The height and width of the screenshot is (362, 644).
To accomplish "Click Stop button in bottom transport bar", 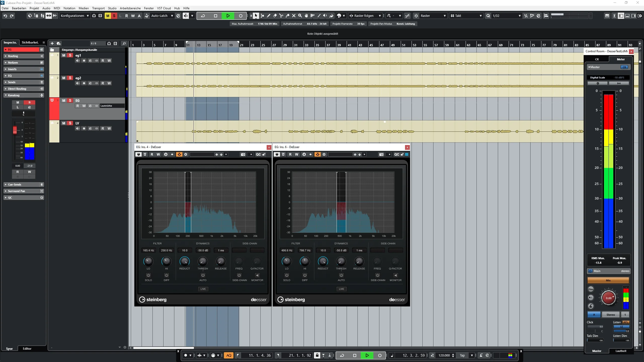I will point(355,355).
